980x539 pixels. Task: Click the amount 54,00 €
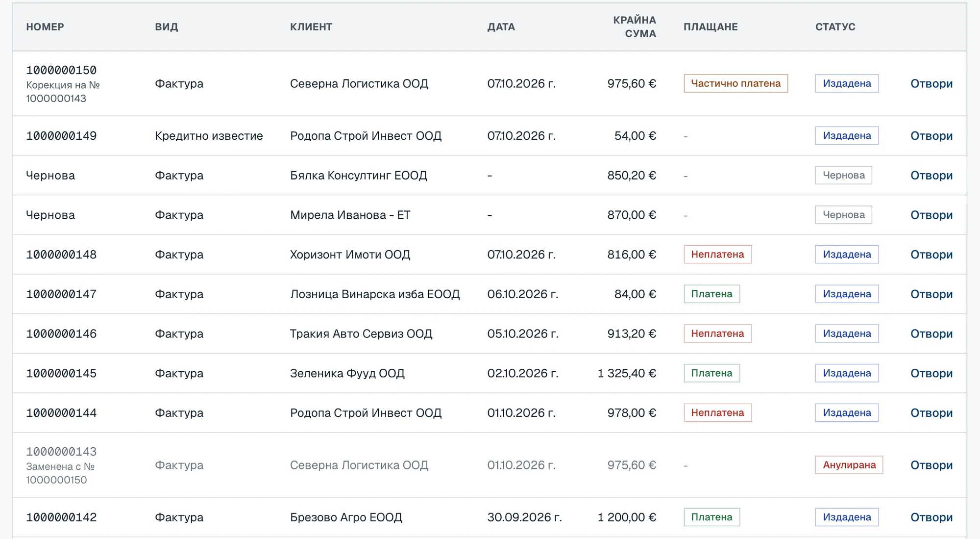click(635, 136)
